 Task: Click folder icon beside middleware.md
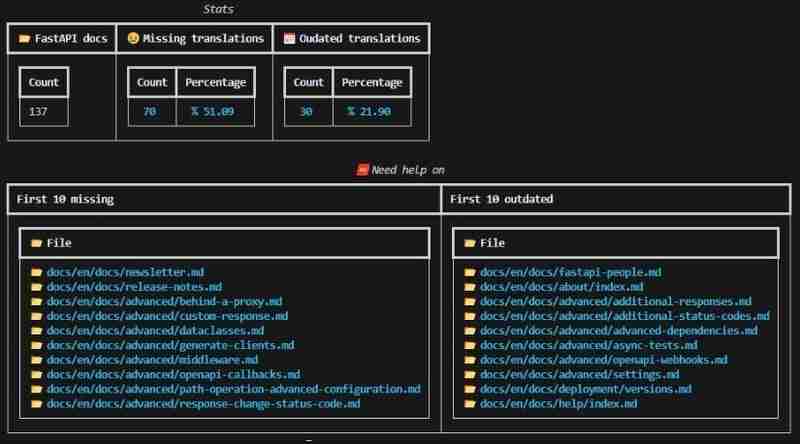(x=36, y=360)
